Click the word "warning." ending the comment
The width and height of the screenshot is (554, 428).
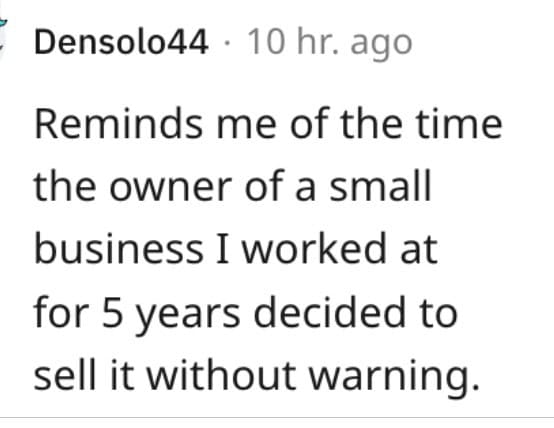click(x=394, y=378)
